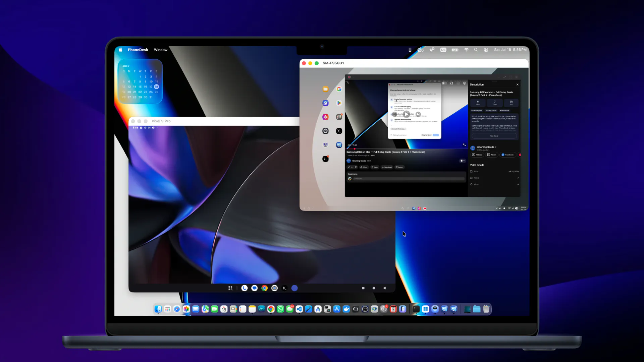
Task: Open Docker from the macOS Dock
Action: coord(346,309)
